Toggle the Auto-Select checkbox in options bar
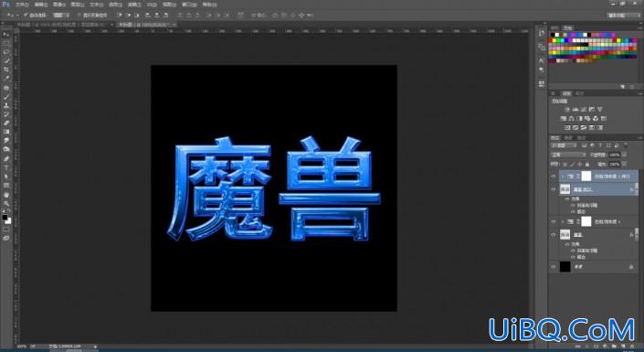This screenshot has width=644, height=352. 26,15
